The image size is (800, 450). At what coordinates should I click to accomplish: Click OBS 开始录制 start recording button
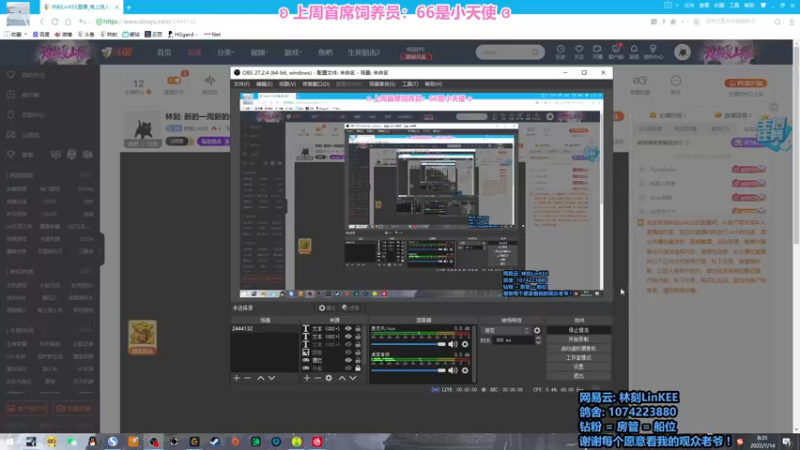(x=579, y=339)
